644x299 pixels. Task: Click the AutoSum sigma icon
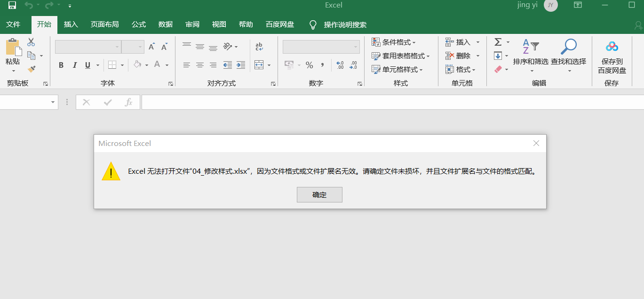[x=498, y=42]
